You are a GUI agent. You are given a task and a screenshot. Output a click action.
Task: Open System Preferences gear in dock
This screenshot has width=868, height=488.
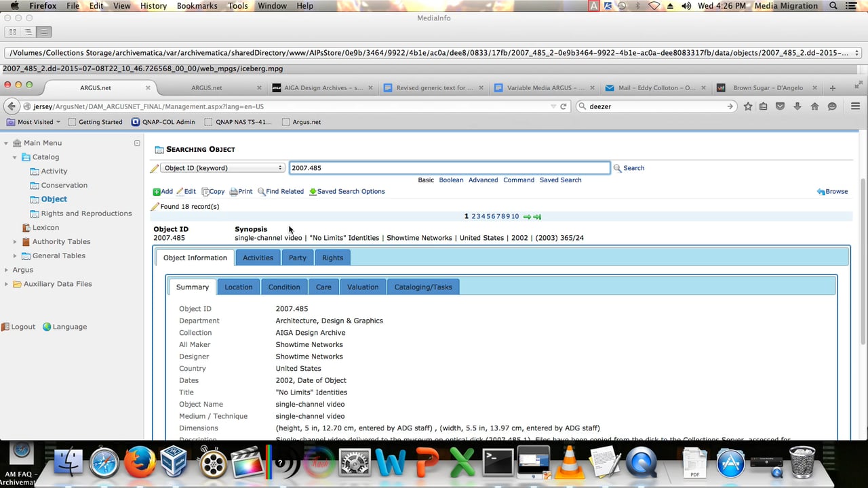click(354, 464)
